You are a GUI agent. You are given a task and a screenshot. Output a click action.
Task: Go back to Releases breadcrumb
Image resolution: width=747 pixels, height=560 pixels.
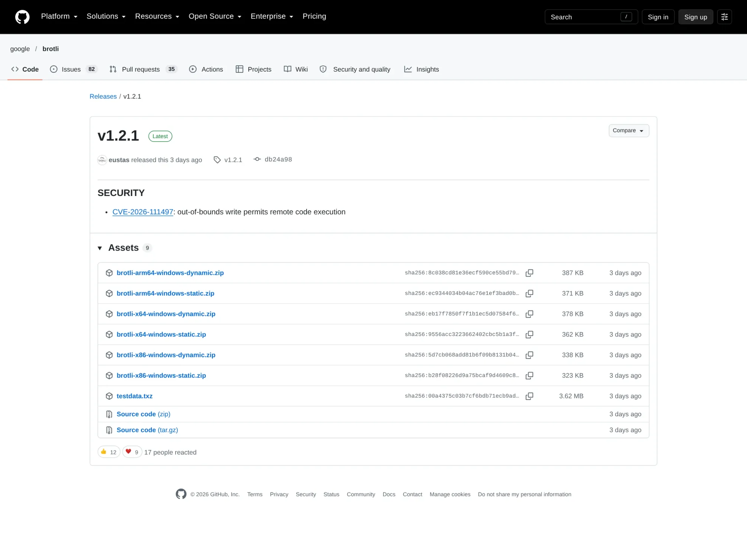pos(103,96)
